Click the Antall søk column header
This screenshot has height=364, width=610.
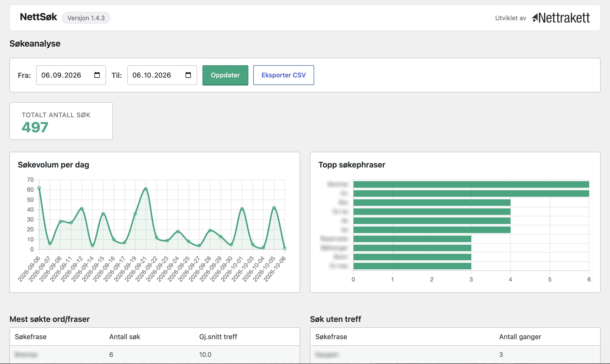click(x=125, y=337)
